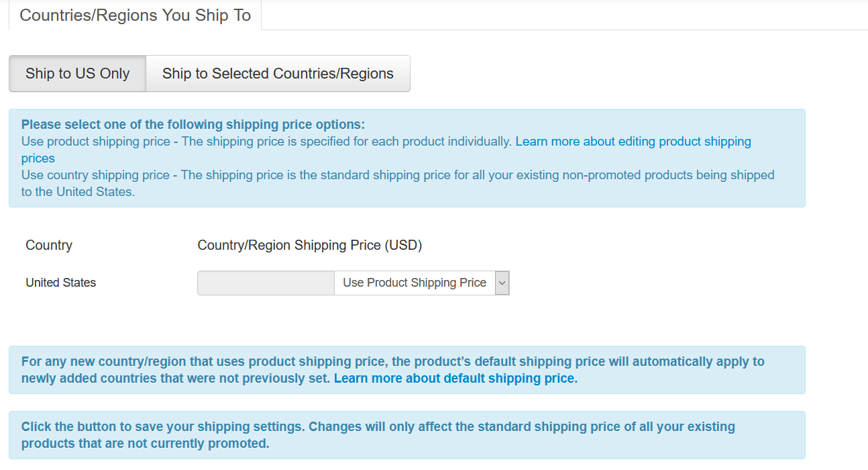Click the Use Product Shipping Price value text
This screenshot has height=470, width=868.
[413, 283]
